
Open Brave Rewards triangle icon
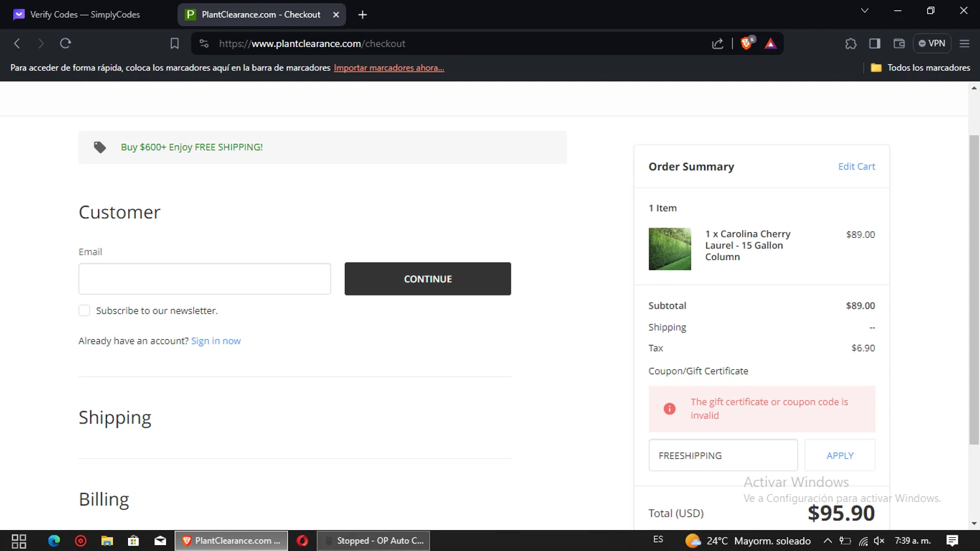pos(770,44)
